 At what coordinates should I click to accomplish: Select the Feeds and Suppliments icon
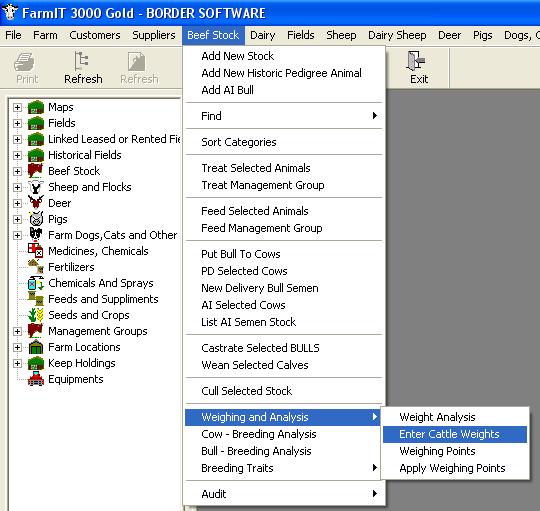[36, 299]
